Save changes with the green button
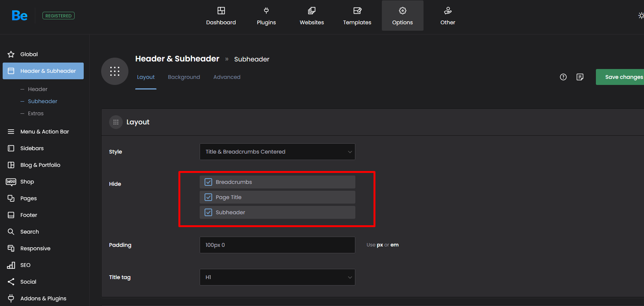Viewport: 644px width, 306px height. (x=620, y=77)
